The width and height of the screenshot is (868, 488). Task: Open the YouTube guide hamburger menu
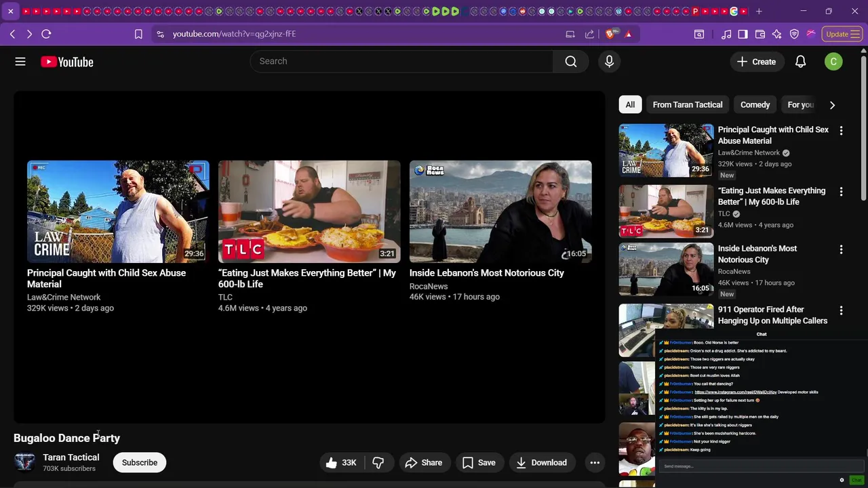pyautogui.click(x=20, y=62)
